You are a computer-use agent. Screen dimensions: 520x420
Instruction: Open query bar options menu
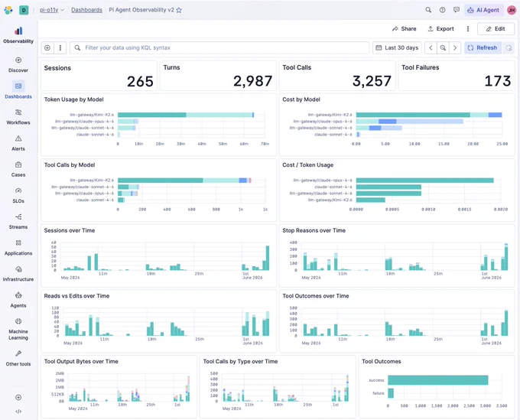point(60,47)
